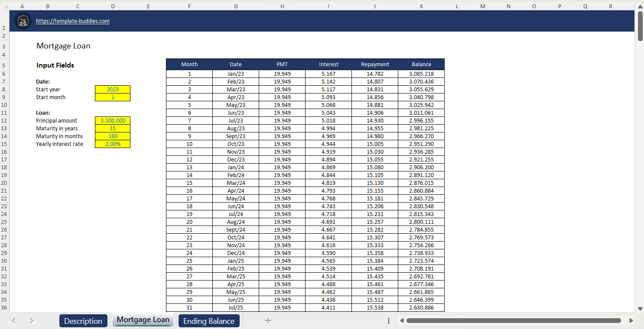The width and height of the screenshot is (644, 329).
Task: Select the Start year cell showing 2023
Action: point(113,90)
